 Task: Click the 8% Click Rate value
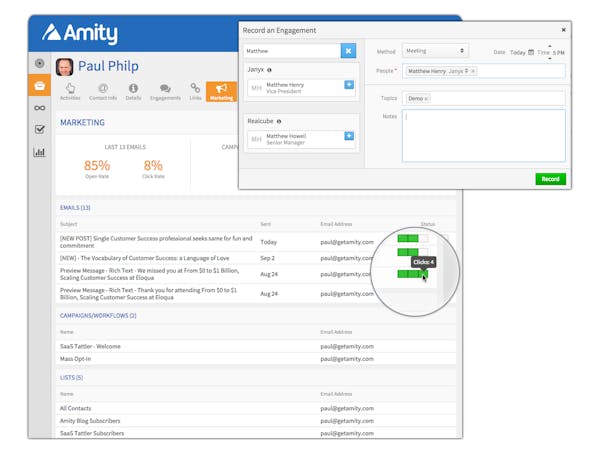[x=153, y=166]
